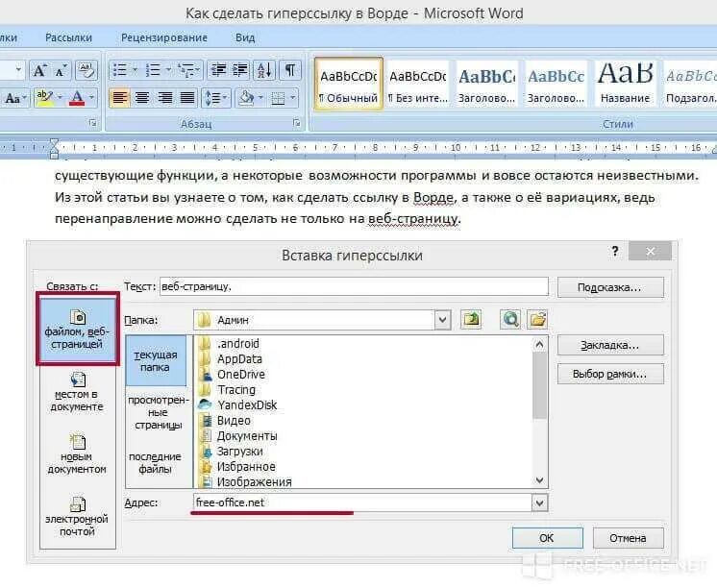Apply the red font color button
This screenshot has height=588, width=717.
point(77,97)
